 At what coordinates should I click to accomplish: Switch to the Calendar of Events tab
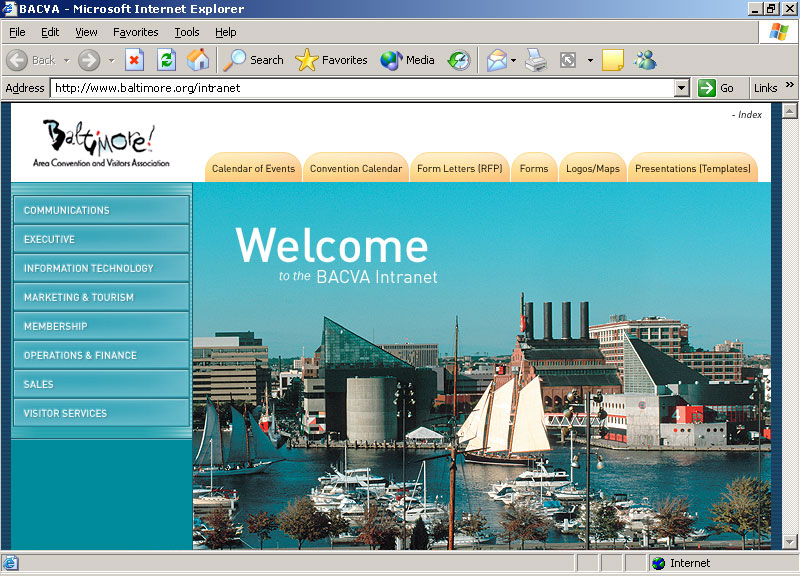coord(253,169)
